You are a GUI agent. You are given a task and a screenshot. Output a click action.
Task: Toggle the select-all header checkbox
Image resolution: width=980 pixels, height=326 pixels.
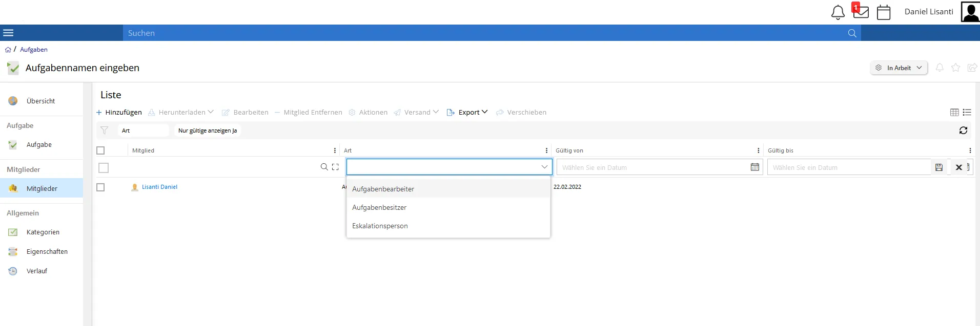pyautogui.click(x=100, y=150)
